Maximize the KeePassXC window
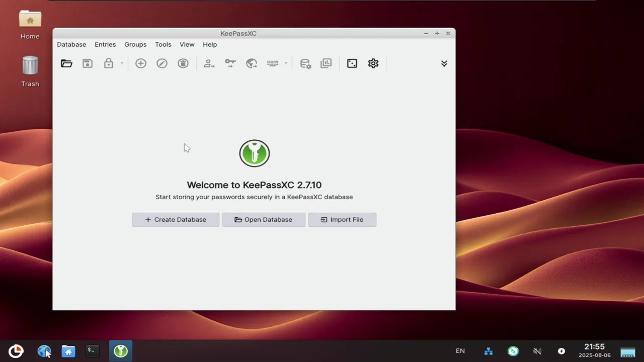The width and height of the screenshot is (644, 362). pyautogui.click(x=437, y=33)
